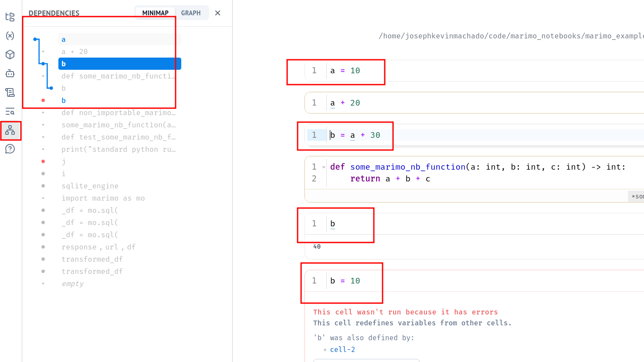This screenshot has width=644, height=362.
Task: Open the file explorer sidebar icon
Action: pyautogui.click(x=10, y=17)
